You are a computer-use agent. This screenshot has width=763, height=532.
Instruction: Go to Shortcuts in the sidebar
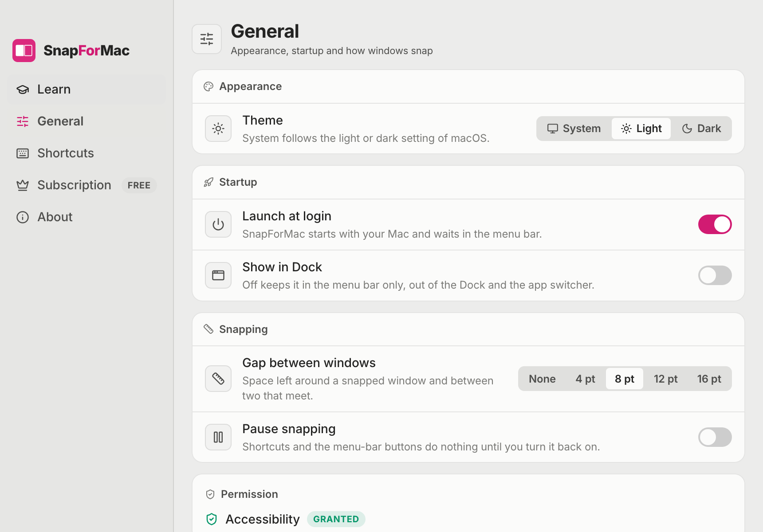pos(87,153)
